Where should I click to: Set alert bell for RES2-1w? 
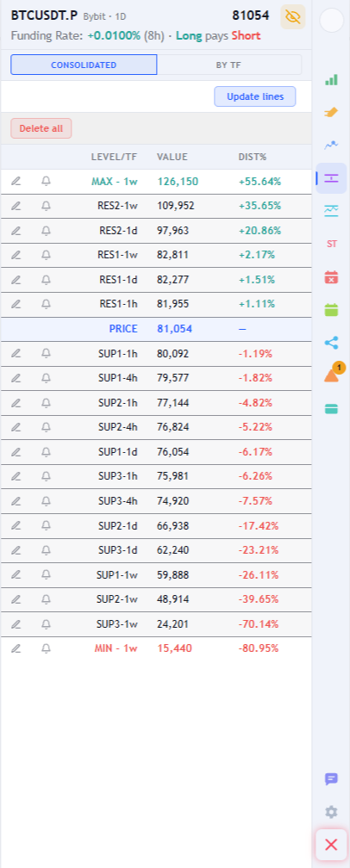click(46, 206)
